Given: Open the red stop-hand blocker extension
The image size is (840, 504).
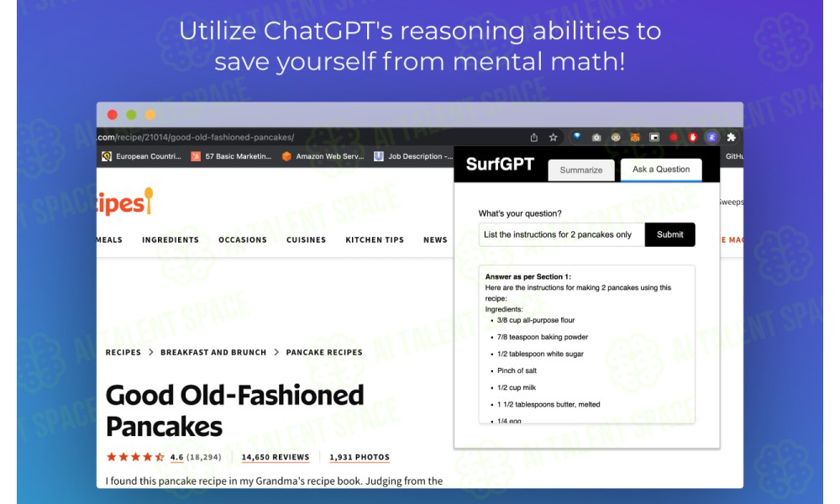Looking at the screenshot, I should (693, 138).
